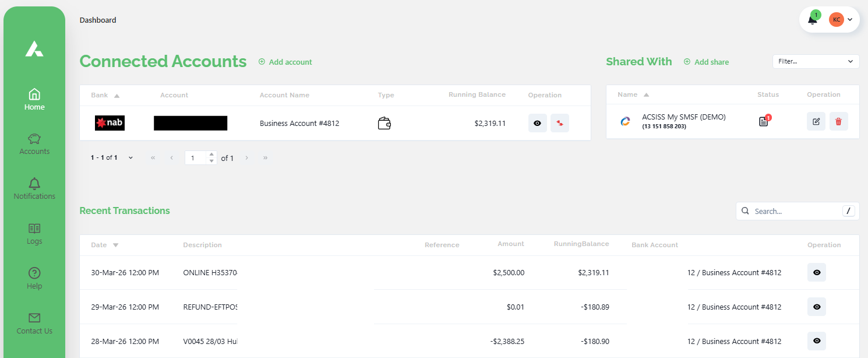Open the Filter dropdown in Shared With
Viewport: 868px width, 358px height.
815,61
